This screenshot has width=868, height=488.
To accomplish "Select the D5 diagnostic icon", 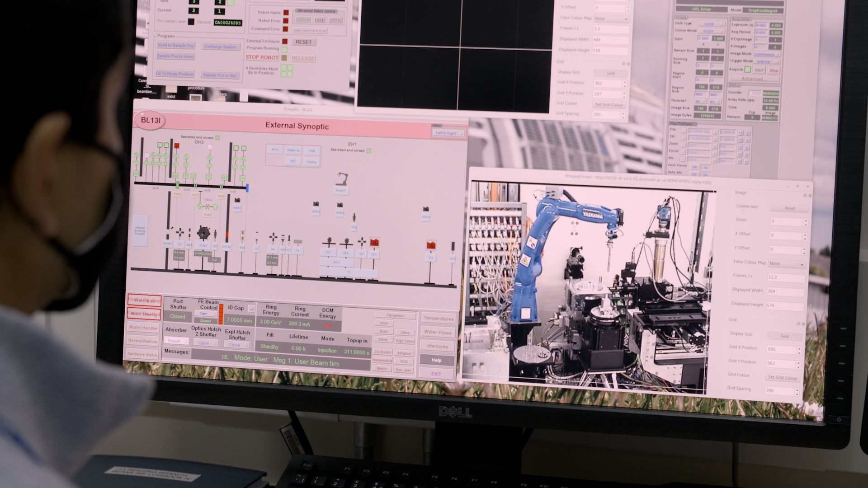I will tap(215, 234).
